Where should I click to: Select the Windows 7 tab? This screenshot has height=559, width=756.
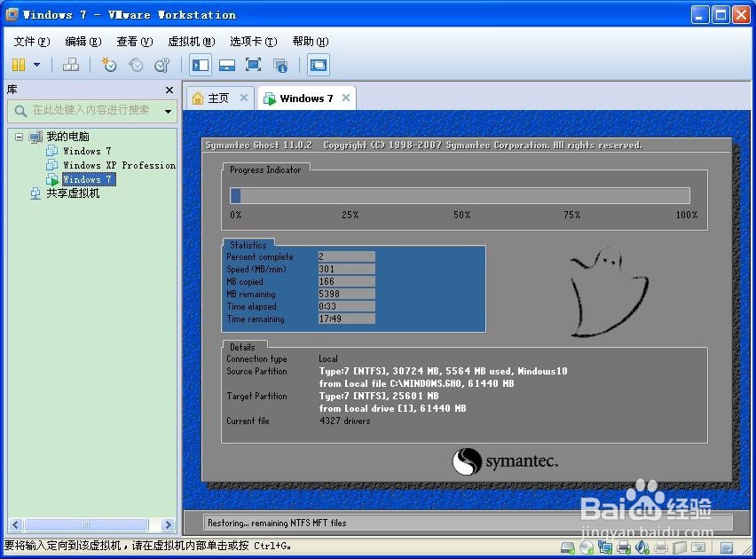tap(306, 98)
